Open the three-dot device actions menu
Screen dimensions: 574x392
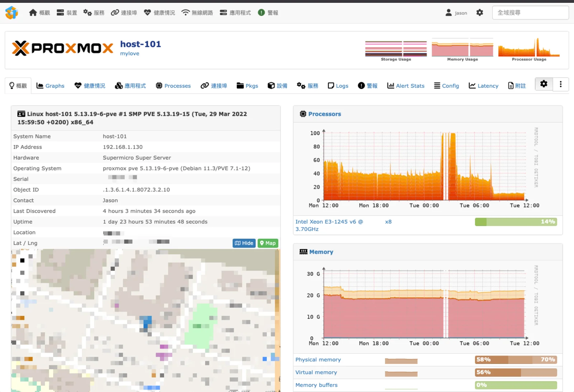561,84
